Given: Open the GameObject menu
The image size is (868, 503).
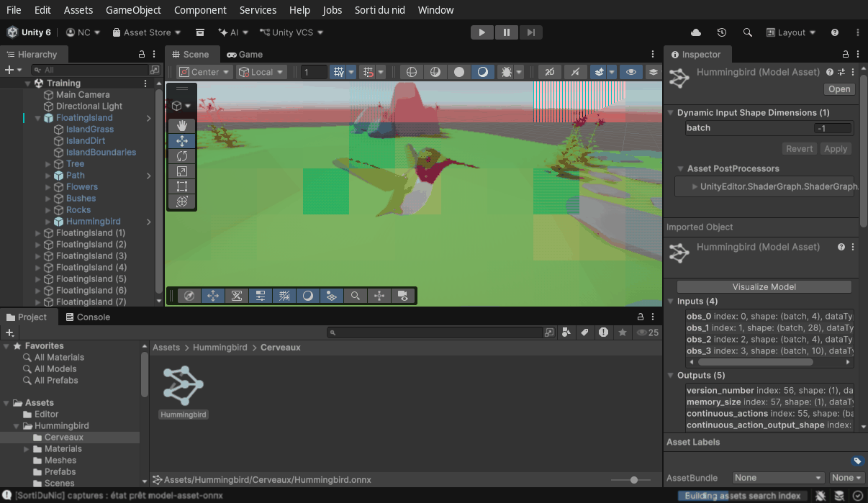Looking at the screenshot, I should 134,10.
